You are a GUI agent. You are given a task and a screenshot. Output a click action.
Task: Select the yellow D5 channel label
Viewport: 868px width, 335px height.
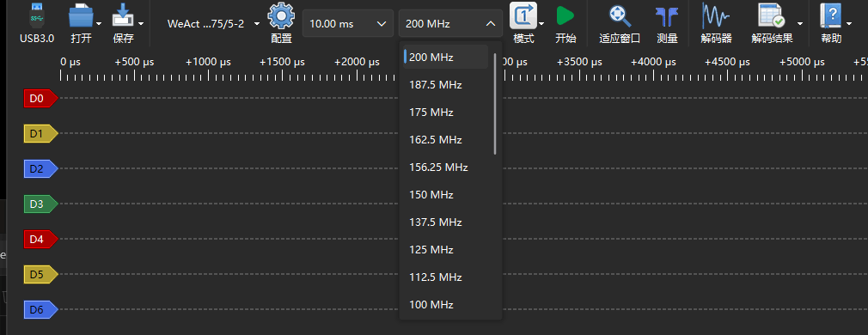pos(40,274)
